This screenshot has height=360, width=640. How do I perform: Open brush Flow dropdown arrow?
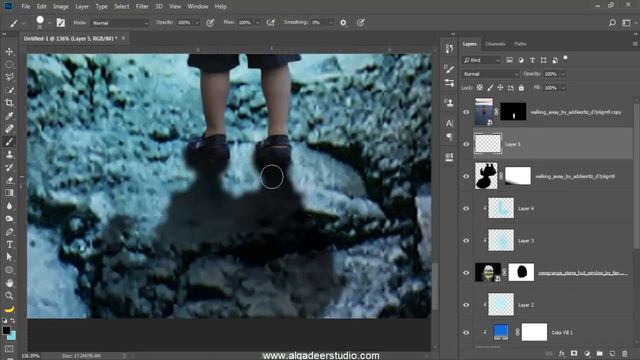[258, 23]
